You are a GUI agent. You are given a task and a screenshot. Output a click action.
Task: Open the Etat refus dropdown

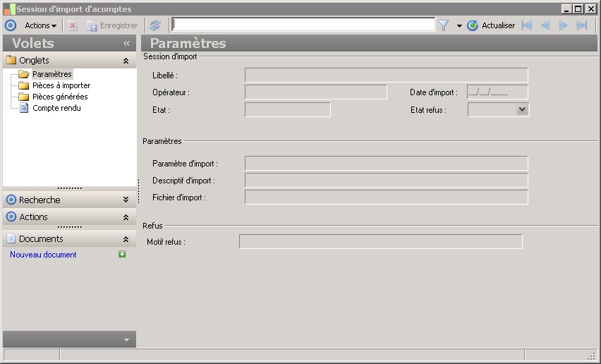[x=522, y=109]
